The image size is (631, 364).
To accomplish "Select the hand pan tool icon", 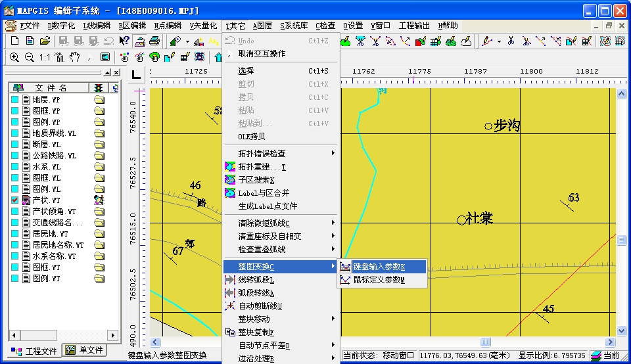I will coord(74,57).
